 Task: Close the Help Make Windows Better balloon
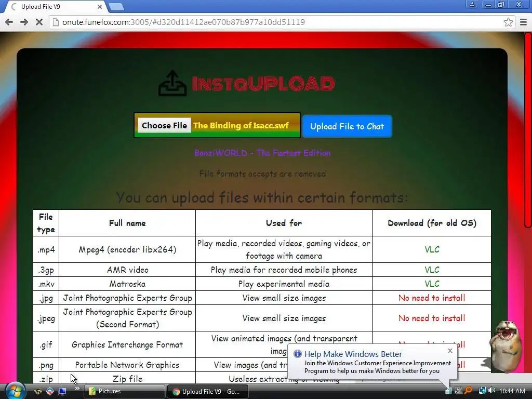pyautogui.click(x=450, y=351)
